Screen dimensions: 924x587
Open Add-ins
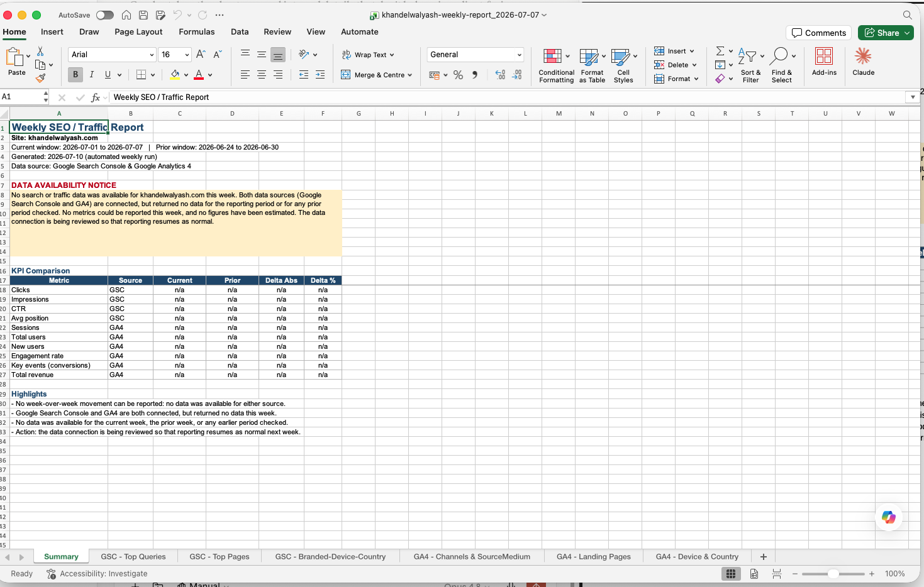click(824, 62)
